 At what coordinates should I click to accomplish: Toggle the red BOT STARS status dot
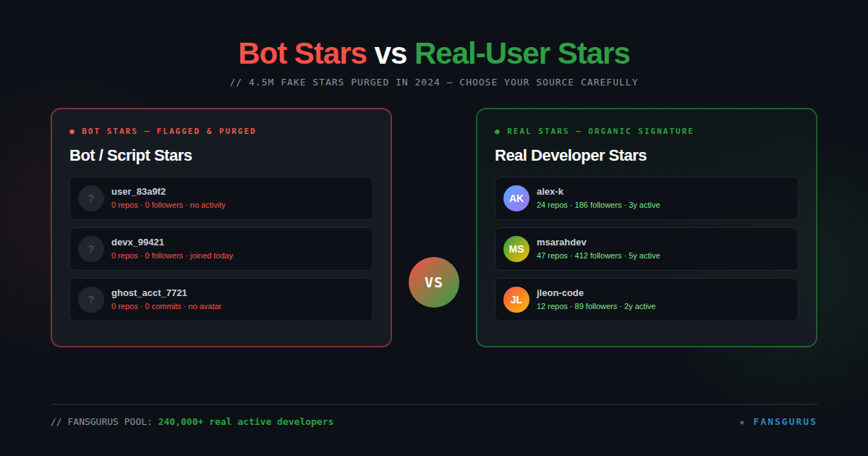click(70, 131)
